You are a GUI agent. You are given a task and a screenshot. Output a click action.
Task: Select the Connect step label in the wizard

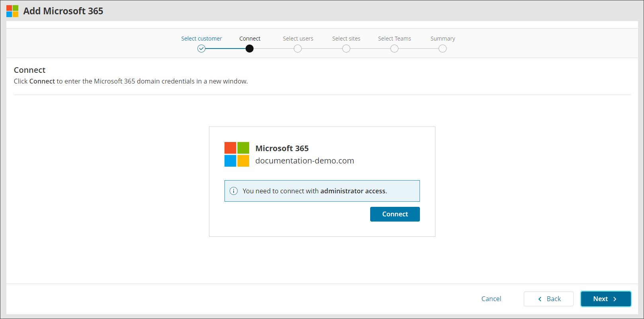pyautogui.click(x=250, y=39)
